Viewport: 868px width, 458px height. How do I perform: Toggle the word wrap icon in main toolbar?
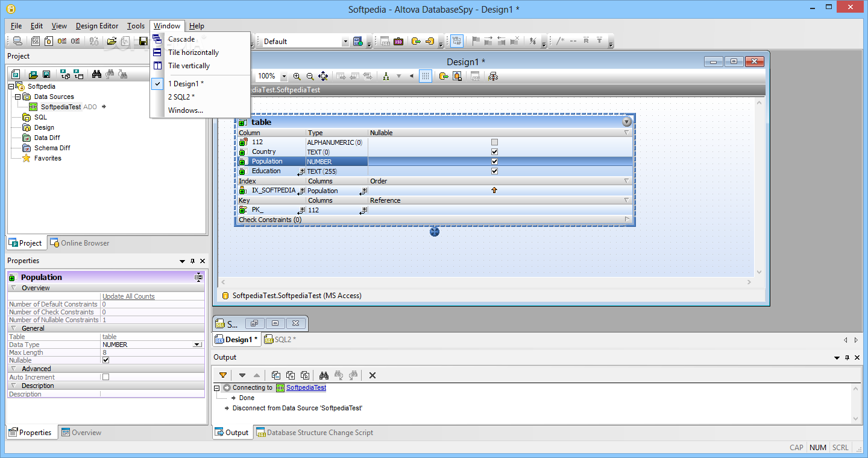point(458,41)
